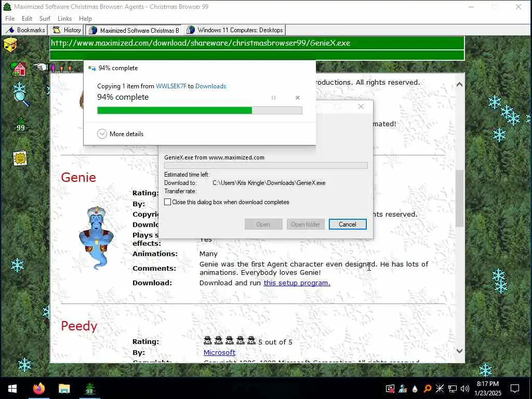Click the green copy progress bar

(x=199, y=110)
